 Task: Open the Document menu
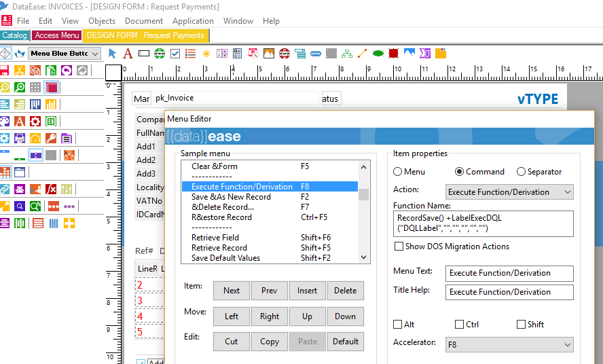point(144,21)
